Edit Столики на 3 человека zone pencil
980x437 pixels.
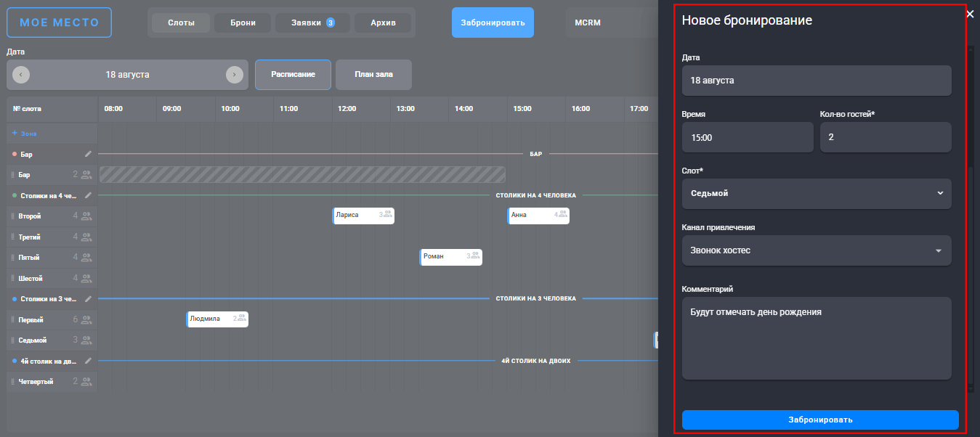point(89,298)
